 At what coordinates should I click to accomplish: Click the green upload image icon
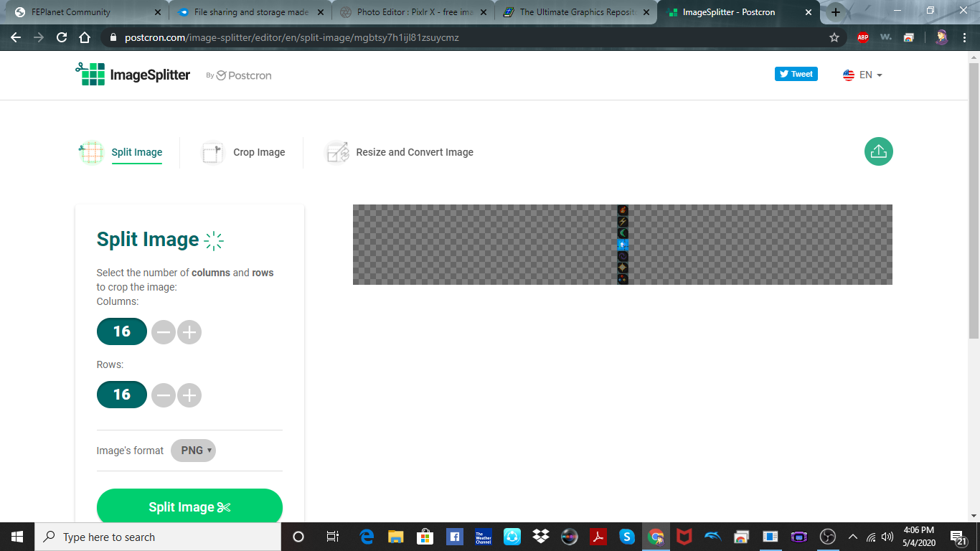tap(878, 151)
